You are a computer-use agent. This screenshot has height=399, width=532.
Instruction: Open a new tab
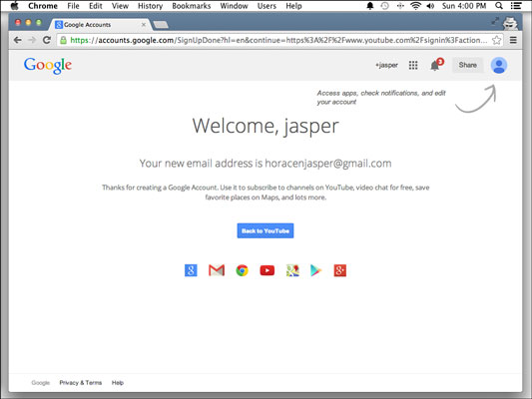[x=161, y=24]
